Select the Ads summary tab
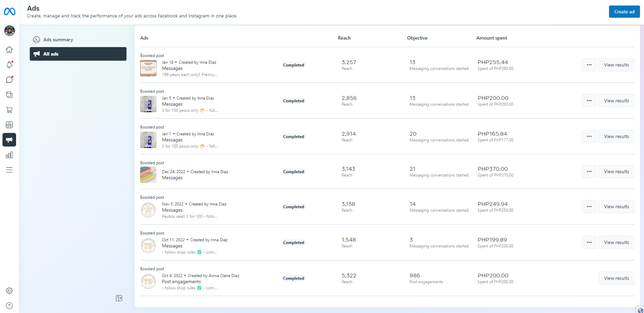The width and height of the screenshot is (644, 313). [x=58, y=40]
